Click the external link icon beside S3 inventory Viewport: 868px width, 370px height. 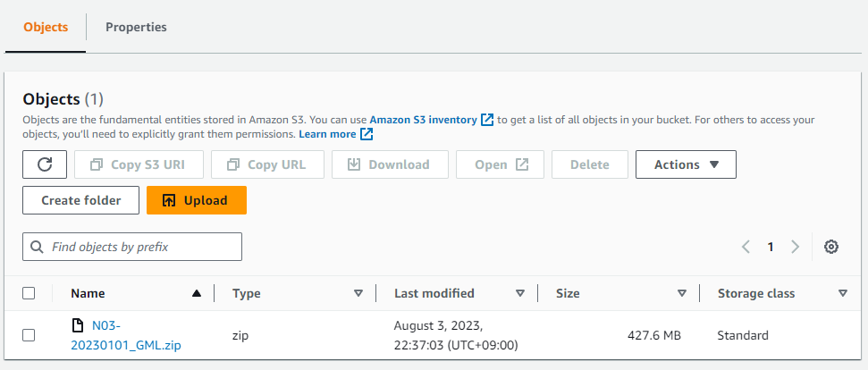[487, 120]
